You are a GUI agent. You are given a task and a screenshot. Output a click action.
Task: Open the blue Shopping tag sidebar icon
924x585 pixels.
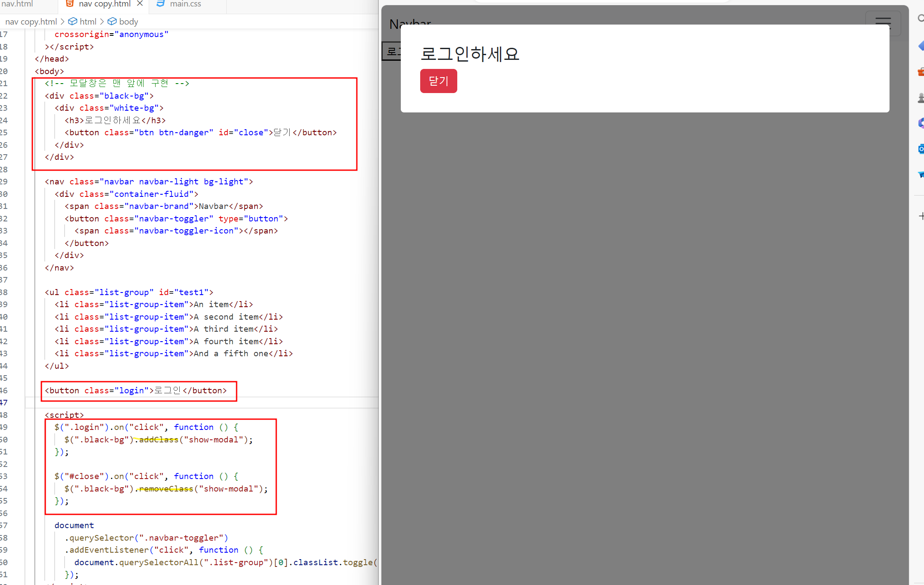(921, 46)
